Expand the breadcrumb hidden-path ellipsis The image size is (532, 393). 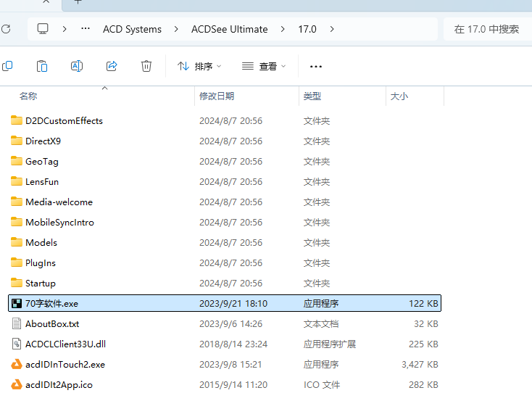pyautogui.click(x=86, y=29)
